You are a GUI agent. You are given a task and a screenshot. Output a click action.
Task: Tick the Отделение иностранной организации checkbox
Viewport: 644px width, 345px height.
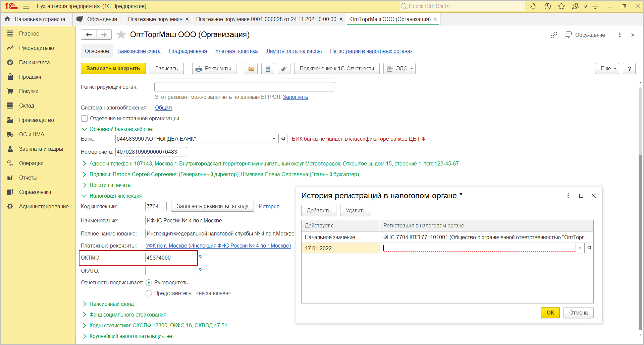[85, 118]
